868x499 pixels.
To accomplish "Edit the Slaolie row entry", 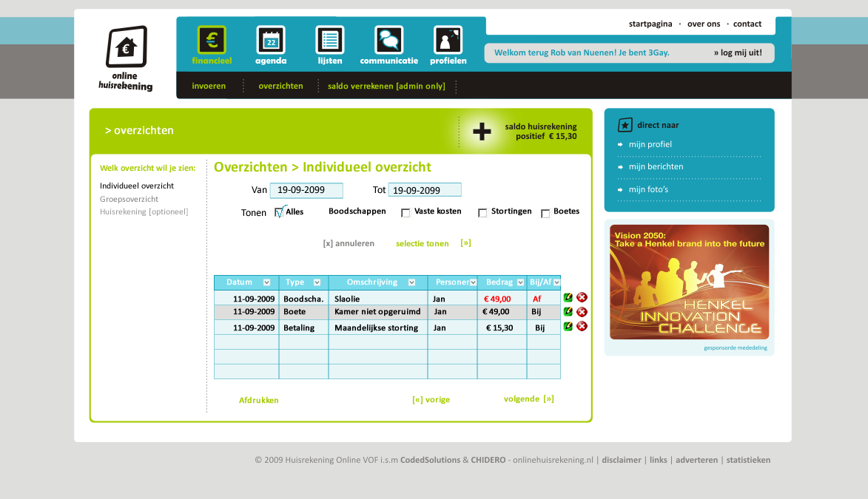I will (x=568, y=298).
